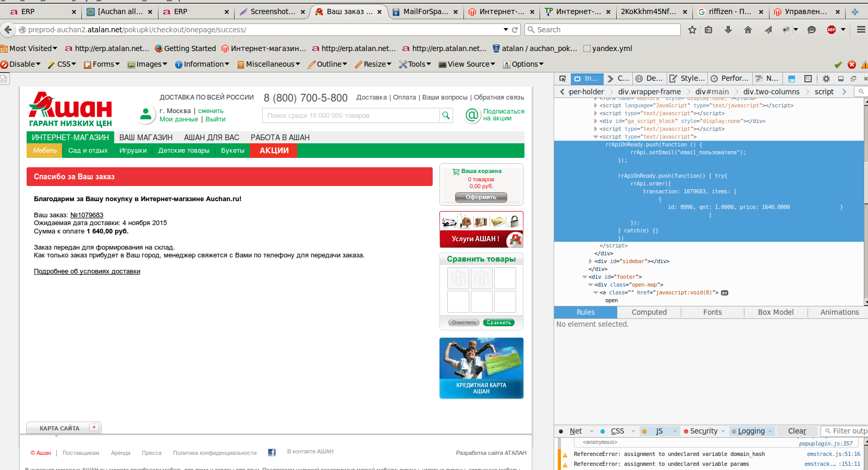Open devtools in separate window icon
This screenshot has height=470, width=868.
(x=853, y=79)
